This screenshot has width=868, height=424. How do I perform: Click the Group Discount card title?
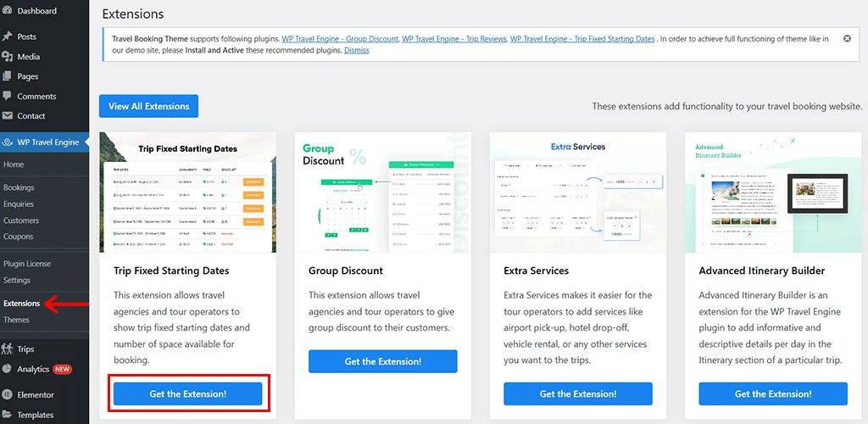(346, 271)
